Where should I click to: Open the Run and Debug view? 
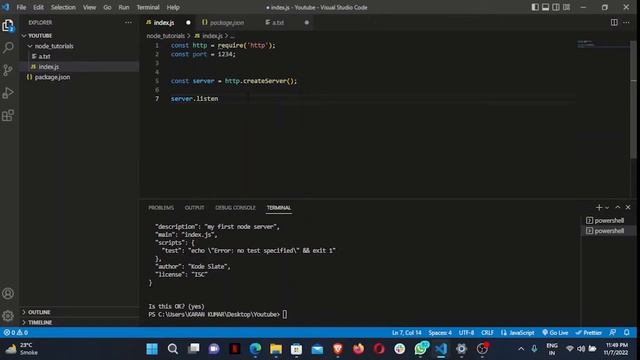[8, 93]
